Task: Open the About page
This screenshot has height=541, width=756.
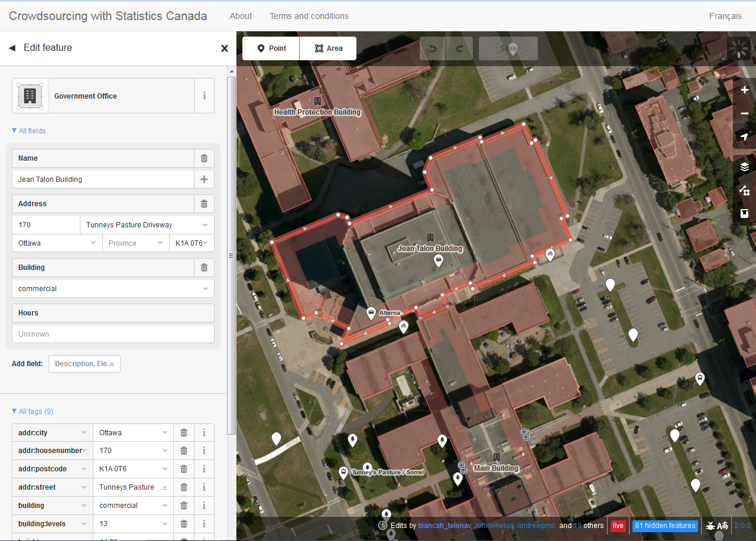Action: tap(241, 16)
